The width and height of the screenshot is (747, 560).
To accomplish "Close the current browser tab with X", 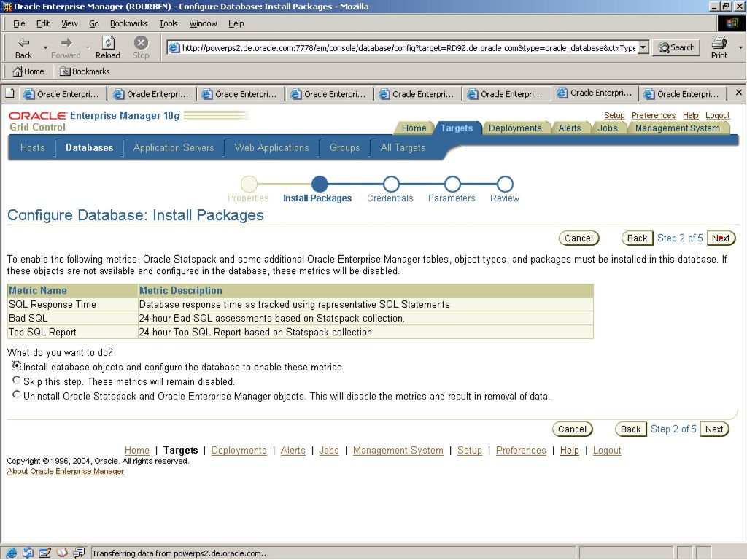I will point(738,93).
